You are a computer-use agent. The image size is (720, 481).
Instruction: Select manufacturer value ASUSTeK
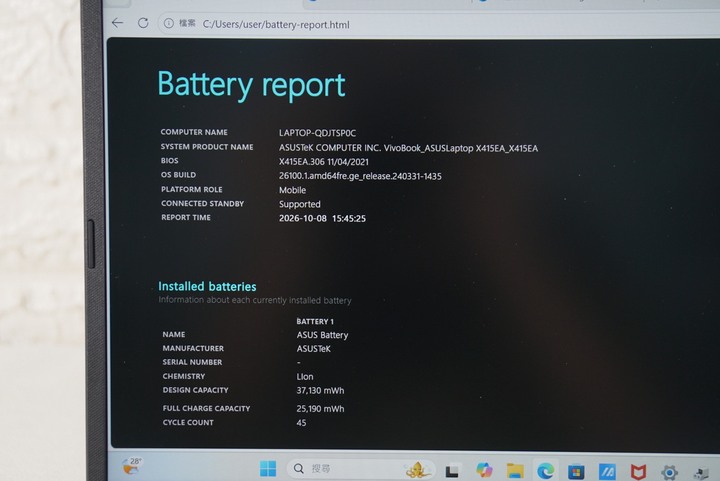point(313,349)
